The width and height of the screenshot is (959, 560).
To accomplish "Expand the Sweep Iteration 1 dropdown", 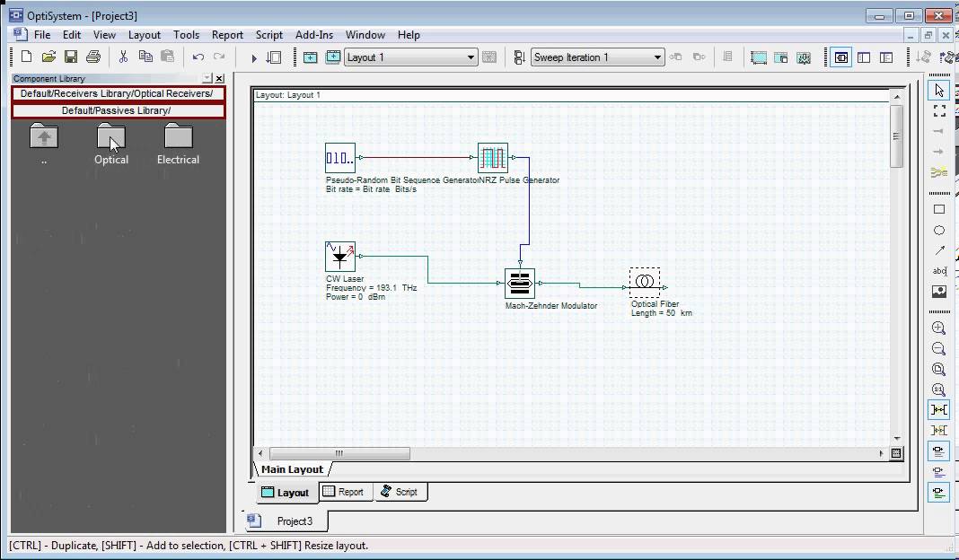I will 657,57.
